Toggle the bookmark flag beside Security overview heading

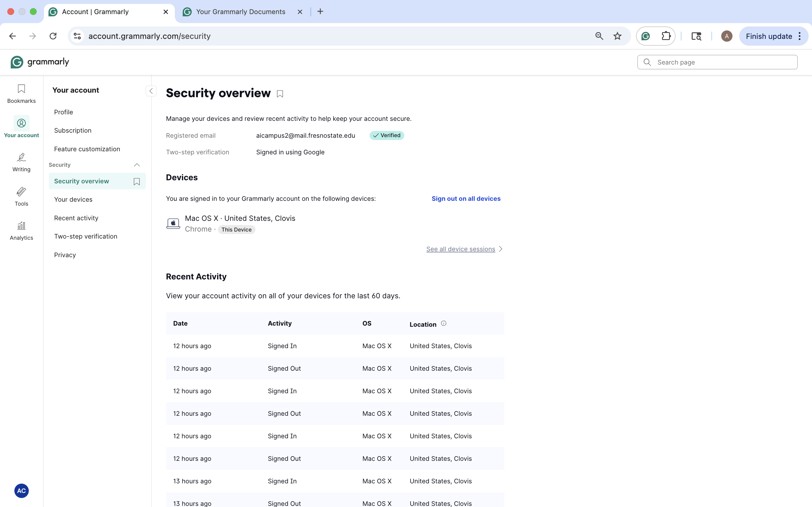coord(280,94)
